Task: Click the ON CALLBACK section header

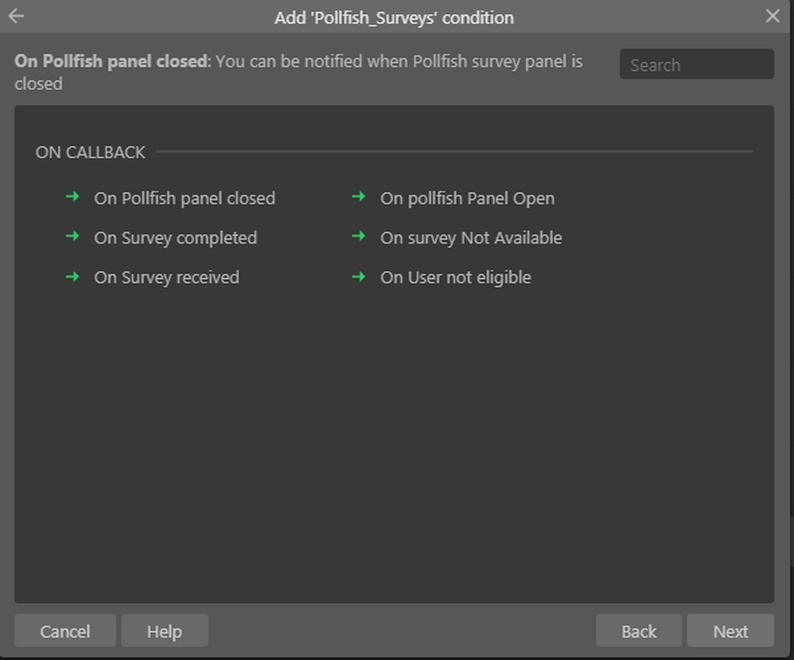Action: (x=90, y=152)
